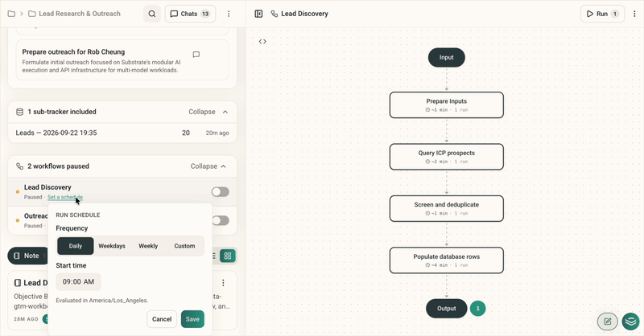Open the Chats button
This screenshot has width=644, height=336.
click(x=190, y=14)
